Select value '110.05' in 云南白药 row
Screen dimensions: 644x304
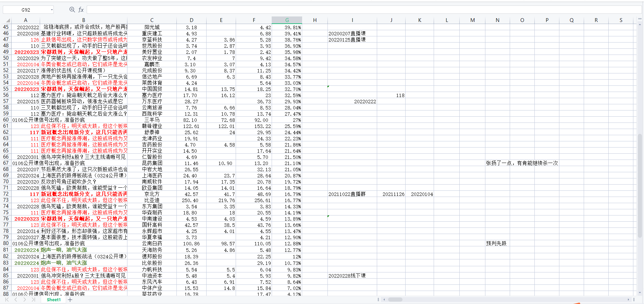click(x=254, y=243)
